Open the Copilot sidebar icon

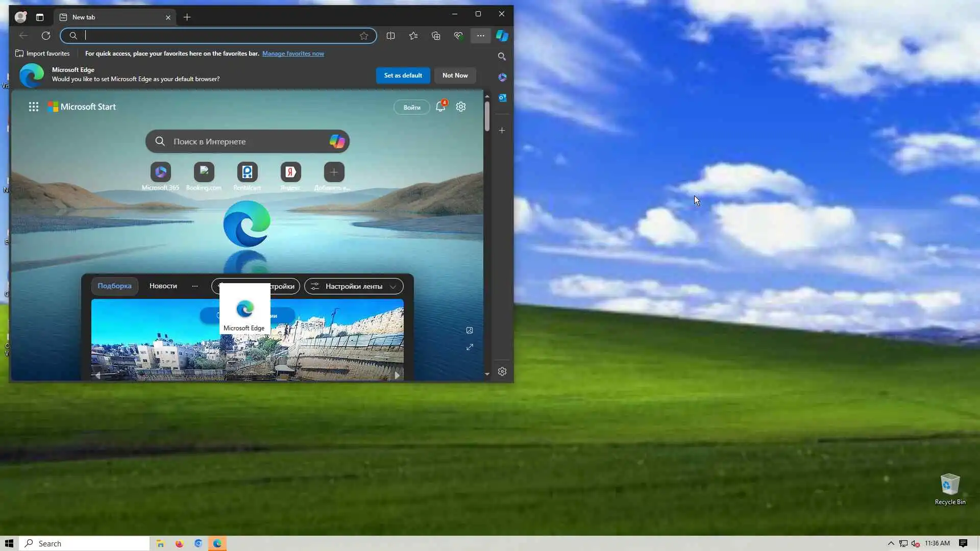pos(502,36)
